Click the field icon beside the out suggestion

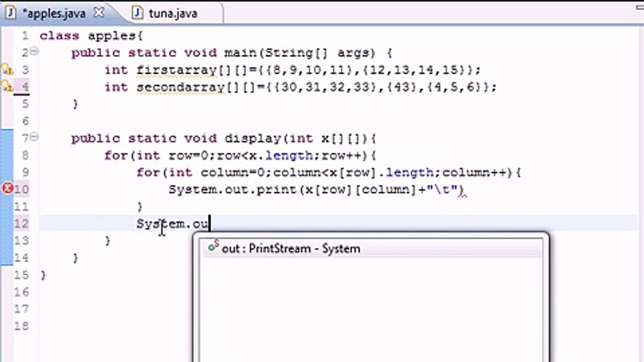(x=214, y=247)
